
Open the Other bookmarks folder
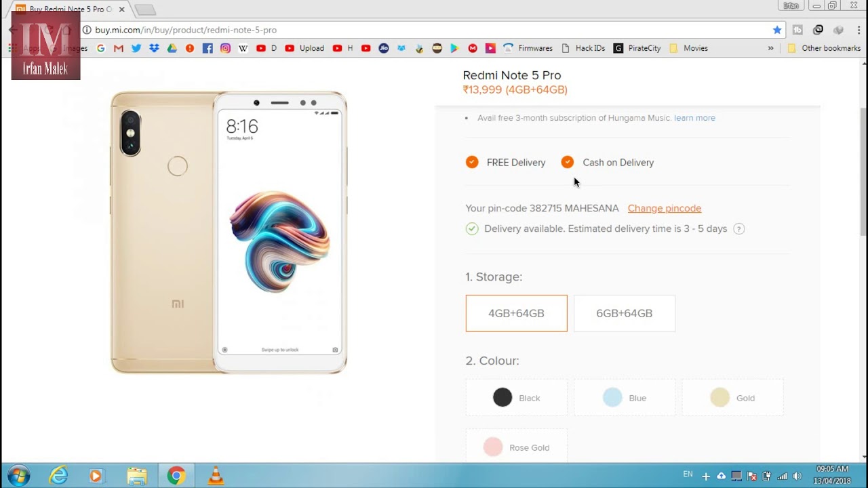824,48
